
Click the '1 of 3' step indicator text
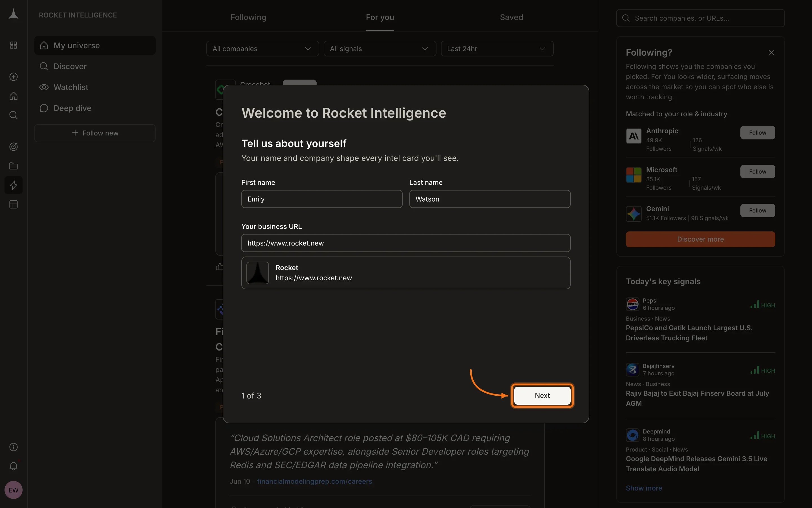point(251,395)
